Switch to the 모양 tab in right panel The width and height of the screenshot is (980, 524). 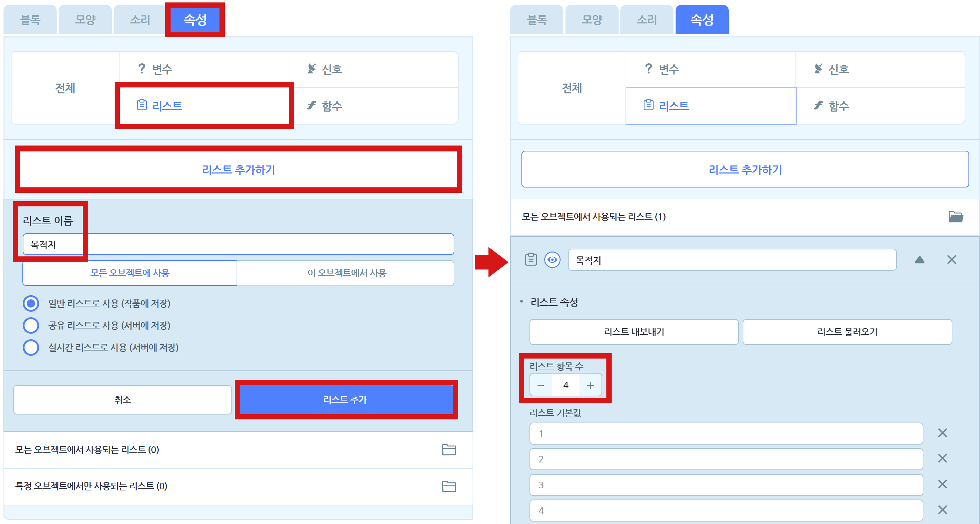pyautogui.click(x=592, y=20)
